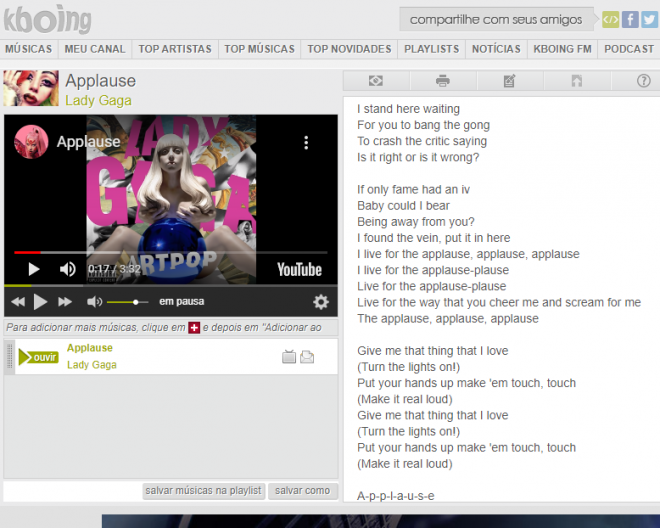Open the MÚSICAS menu
Image resolution: width=660 pixels, height=528 pixels.
29,49
